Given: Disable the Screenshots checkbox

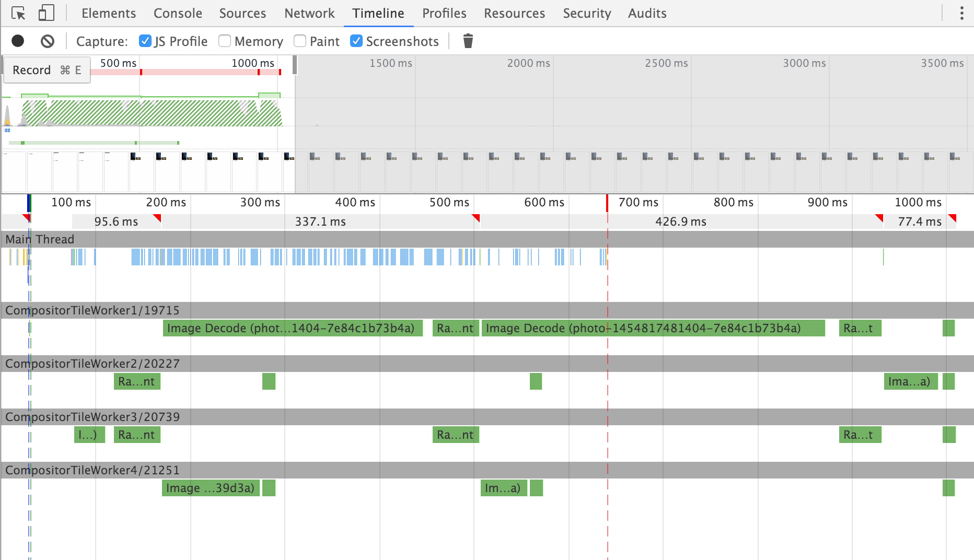Looking at the screenshot, I should (x=356, y=41).
